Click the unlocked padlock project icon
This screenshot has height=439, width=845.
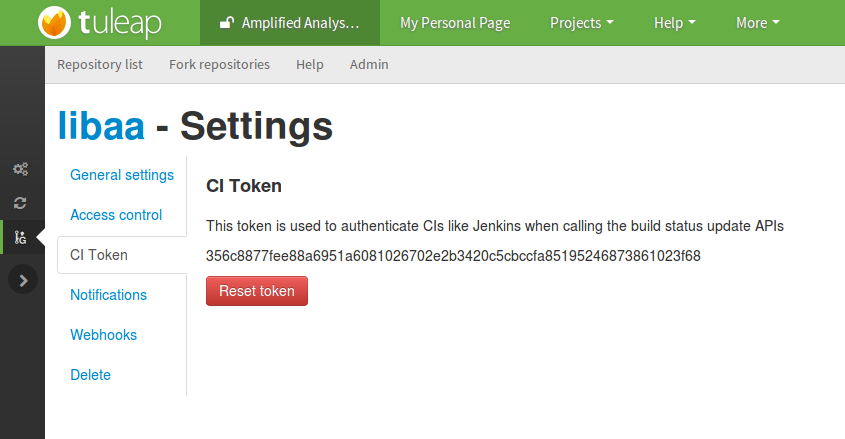pos(227,23)
